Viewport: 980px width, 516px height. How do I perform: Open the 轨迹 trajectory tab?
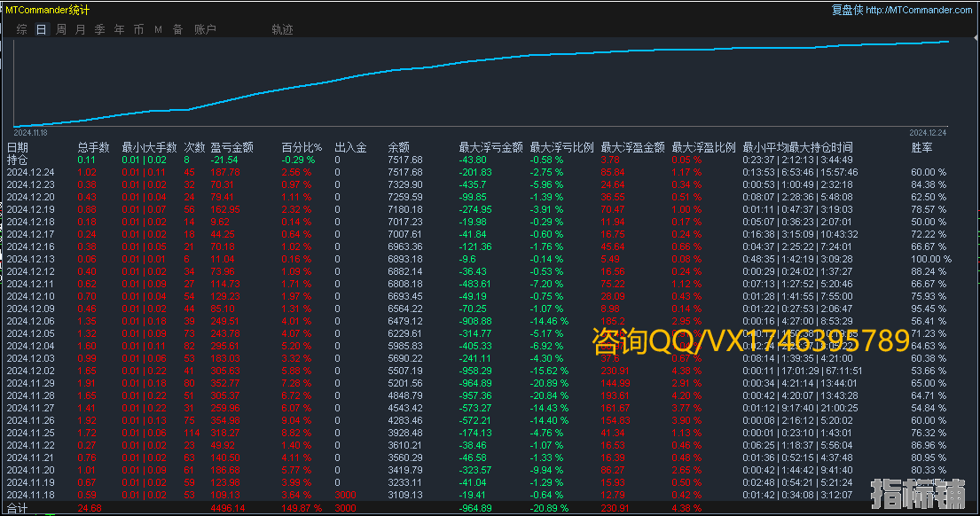coord(282,29)
